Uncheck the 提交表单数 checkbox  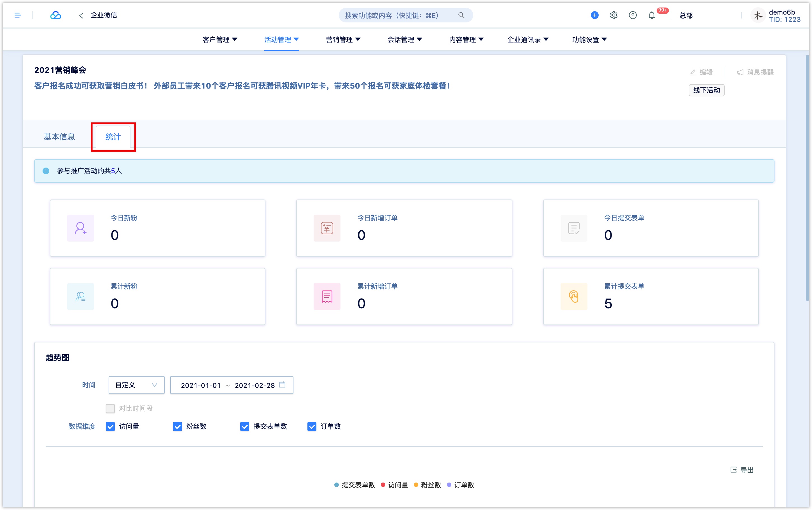[245, 426]
